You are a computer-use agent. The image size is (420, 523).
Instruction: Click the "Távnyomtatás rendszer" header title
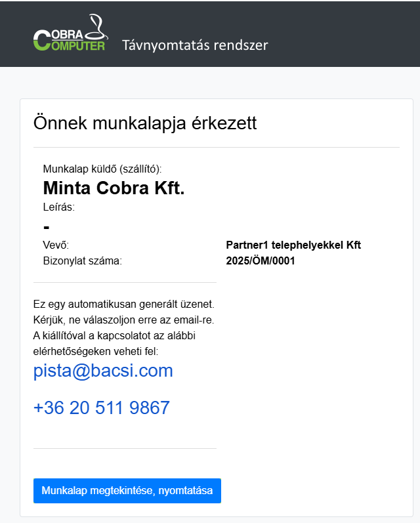[195, 45]
